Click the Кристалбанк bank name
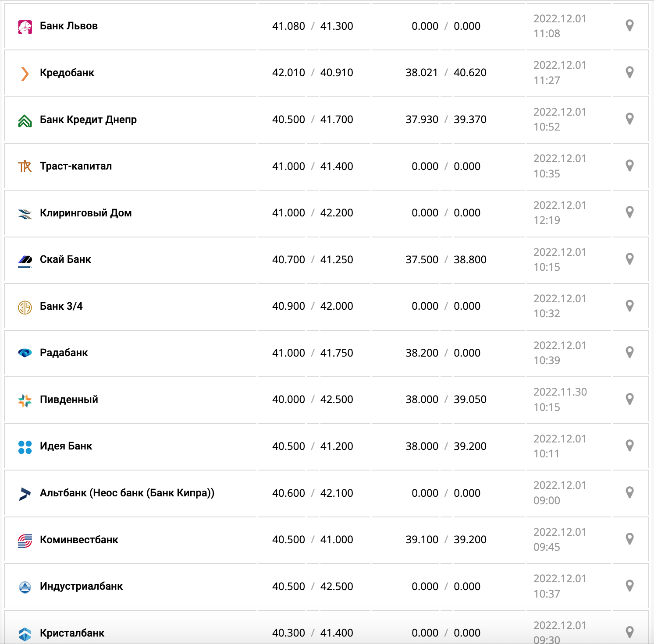The width and height of the screenshot is (654, 644). 72,633
